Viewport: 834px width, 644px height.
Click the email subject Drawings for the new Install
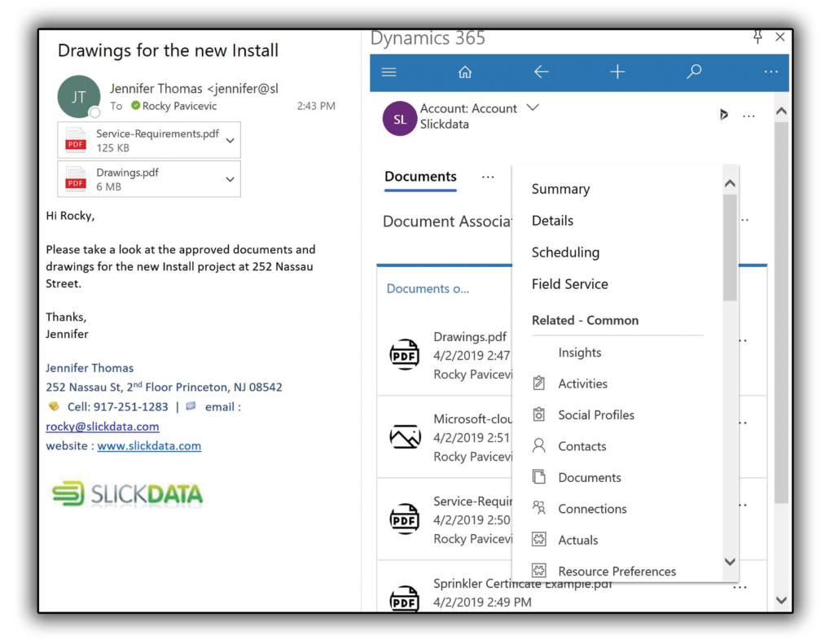point(168,50)
